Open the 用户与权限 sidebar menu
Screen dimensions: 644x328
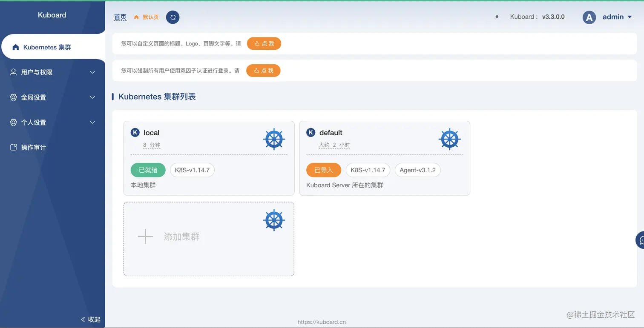[x=52, y=72]
